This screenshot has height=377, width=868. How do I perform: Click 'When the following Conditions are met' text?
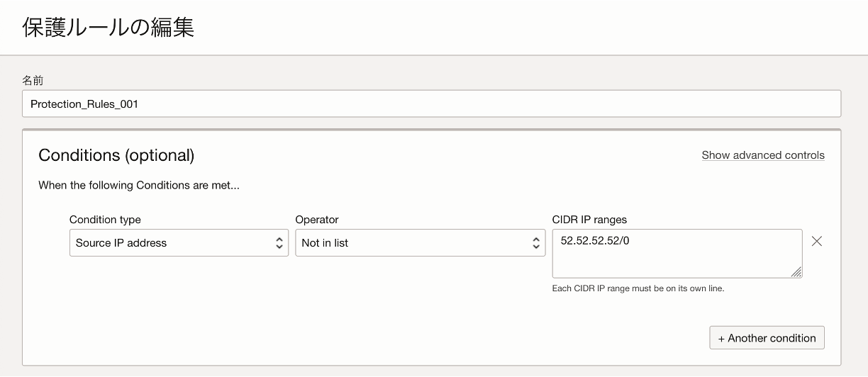(x=139, y=186)
